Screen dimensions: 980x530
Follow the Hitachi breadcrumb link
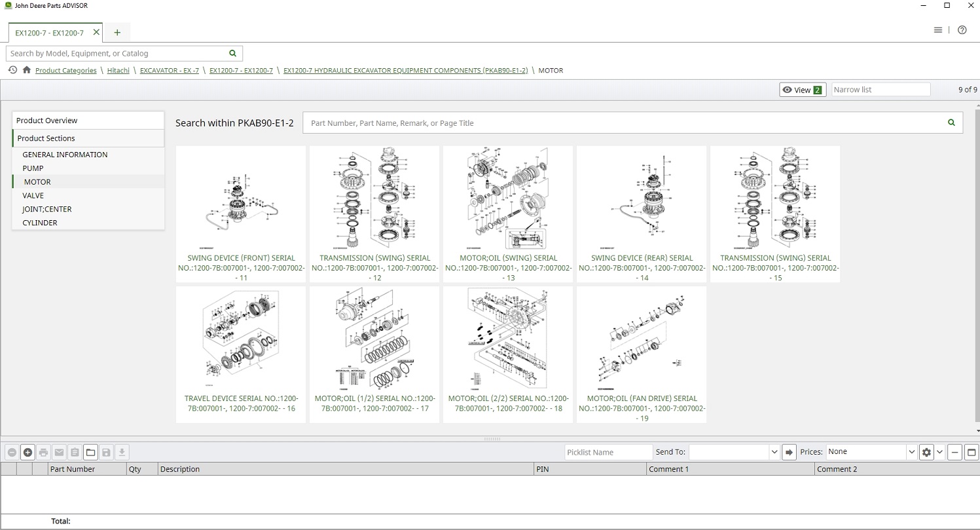click(x=118, y=70)
